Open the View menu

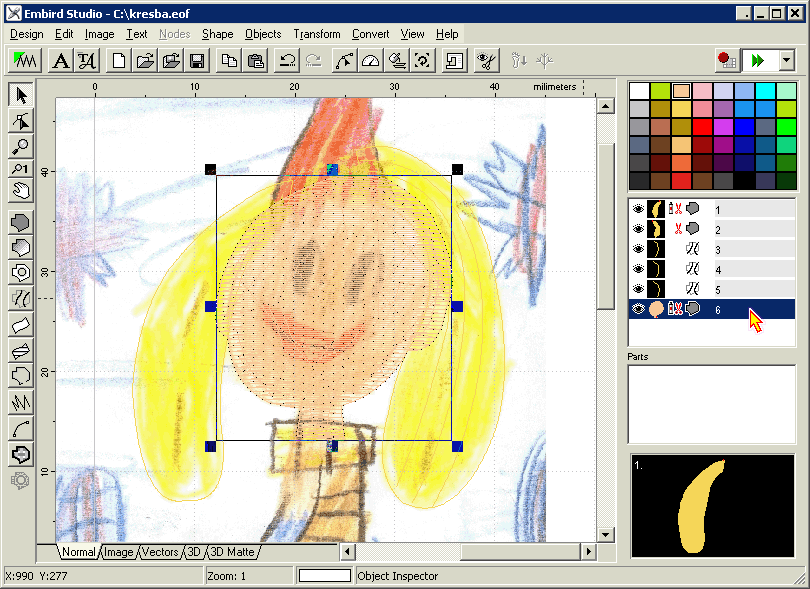click(412, 34)
